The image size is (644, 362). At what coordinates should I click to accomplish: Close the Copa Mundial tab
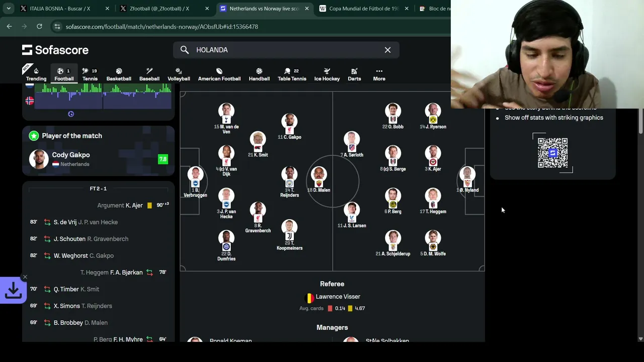pyautogui.click(x=407, y=9)
